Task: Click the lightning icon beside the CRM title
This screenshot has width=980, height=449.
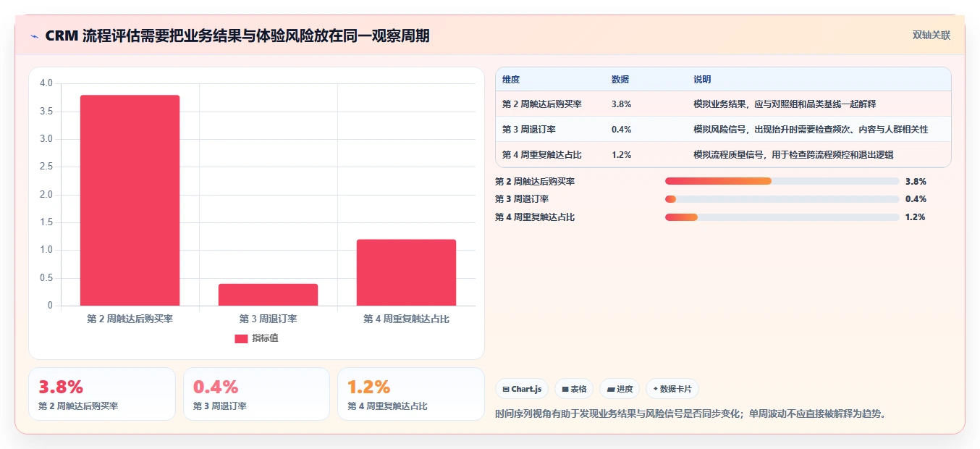Action: tap(34, 36)
